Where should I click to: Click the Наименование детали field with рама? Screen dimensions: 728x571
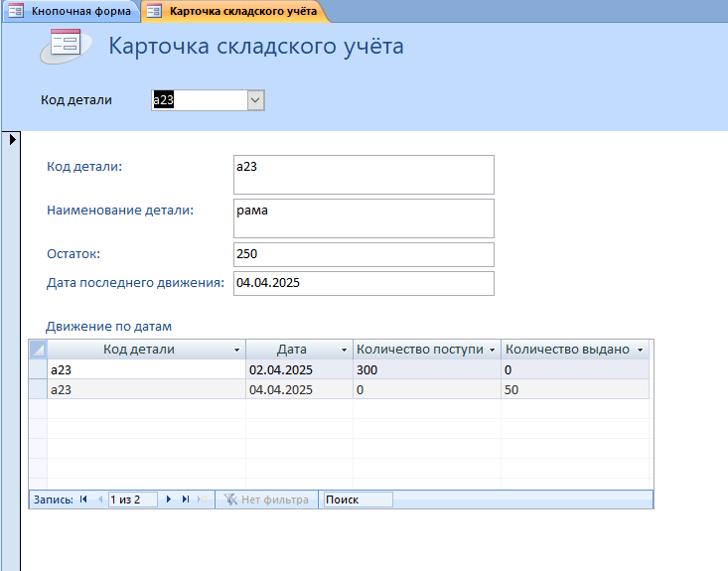point(364,218)
